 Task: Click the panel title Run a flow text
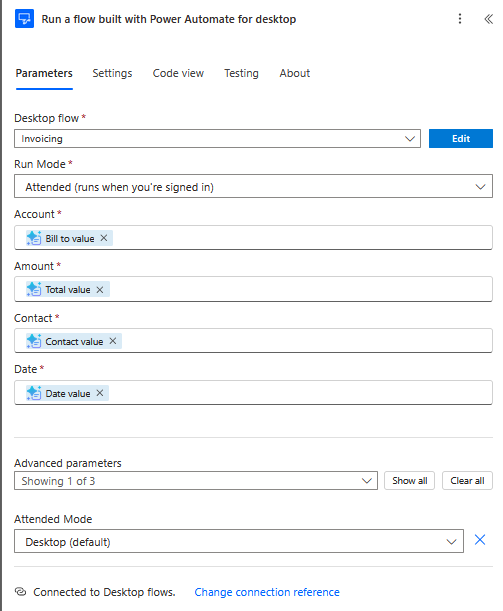(169, 19)
